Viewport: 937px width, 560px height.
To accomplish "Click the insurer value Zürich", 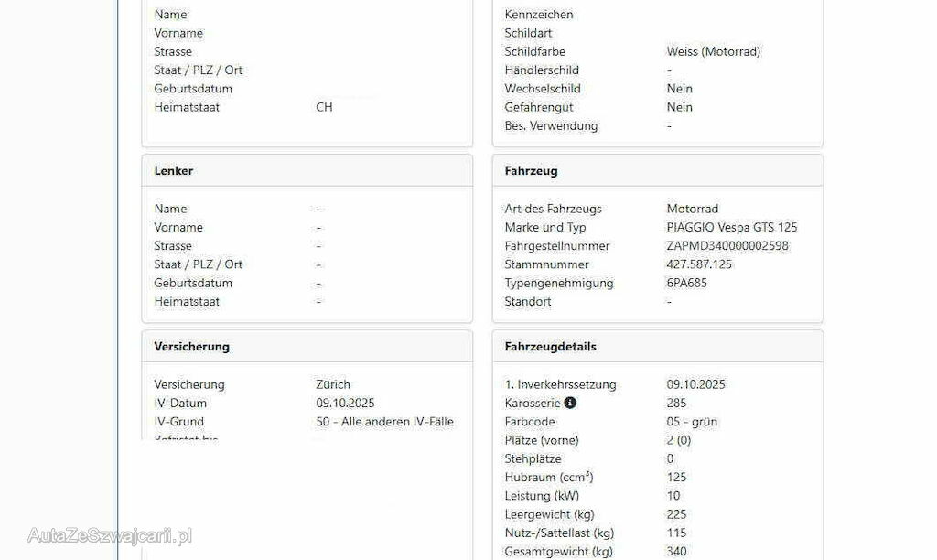I will tap(333, 384).
